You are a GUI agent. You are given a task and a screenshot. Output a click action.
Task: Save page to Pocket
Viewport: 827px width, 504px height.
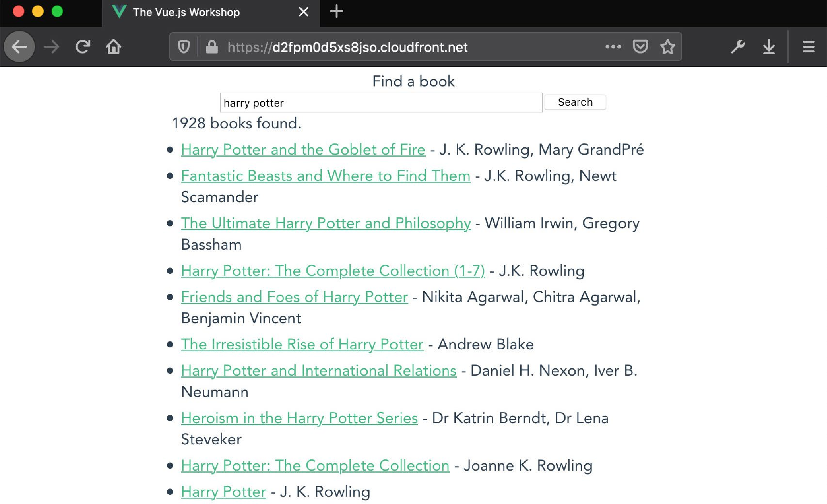[640, 47]
